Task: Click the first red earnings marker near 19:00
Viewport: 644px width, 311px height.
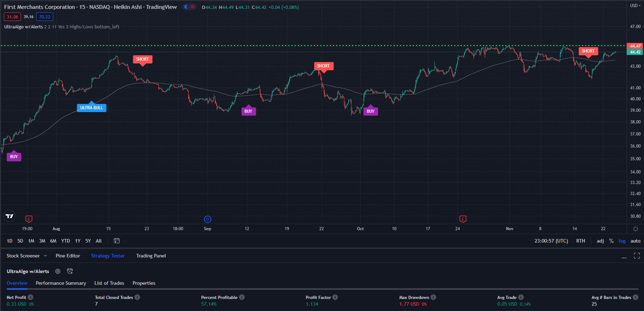Action: coord(29,219)
